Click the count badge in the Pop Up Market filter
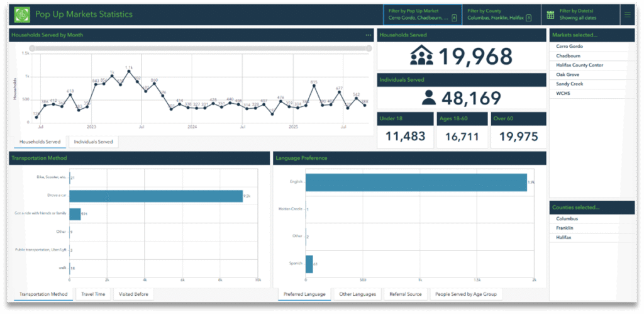This screenshot has height=314, width=644. click(x=454, y=18)
